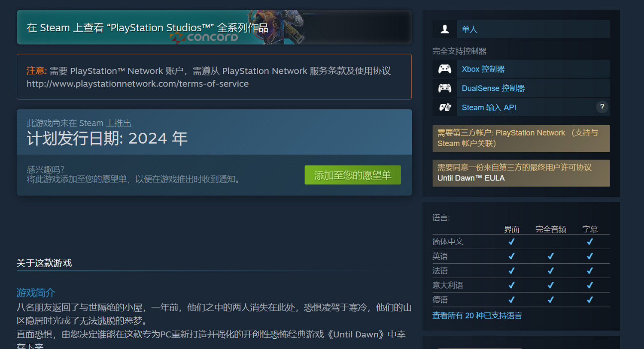
Task: Open the Xbox 控制器 link
Action: [483, 69]
